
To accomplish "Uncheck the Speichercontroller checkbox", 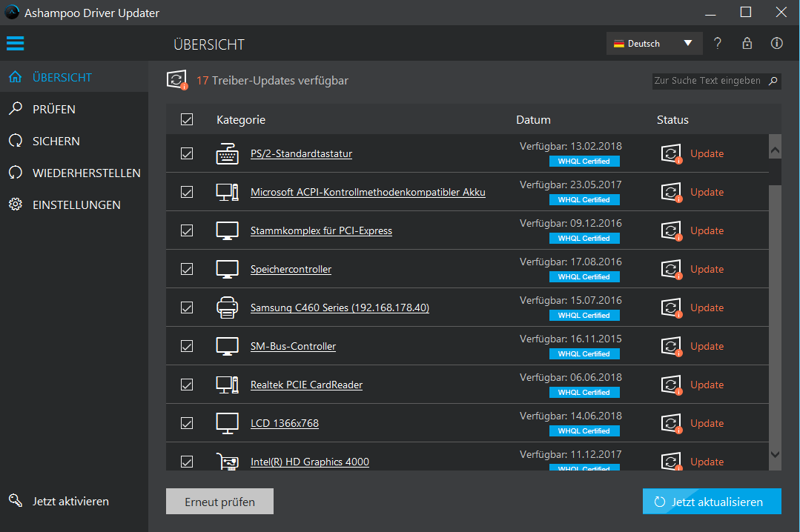I will coord(187,269).
